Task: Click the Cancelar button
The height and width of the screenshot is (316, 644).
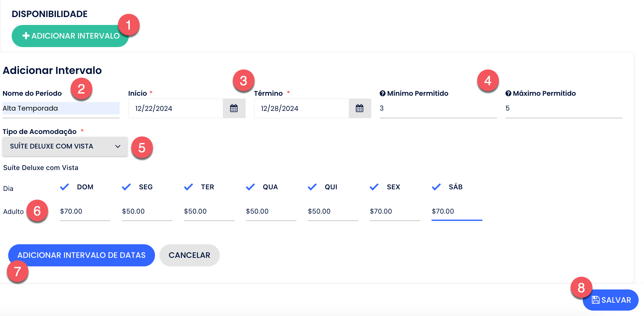Action: (189, 255)
